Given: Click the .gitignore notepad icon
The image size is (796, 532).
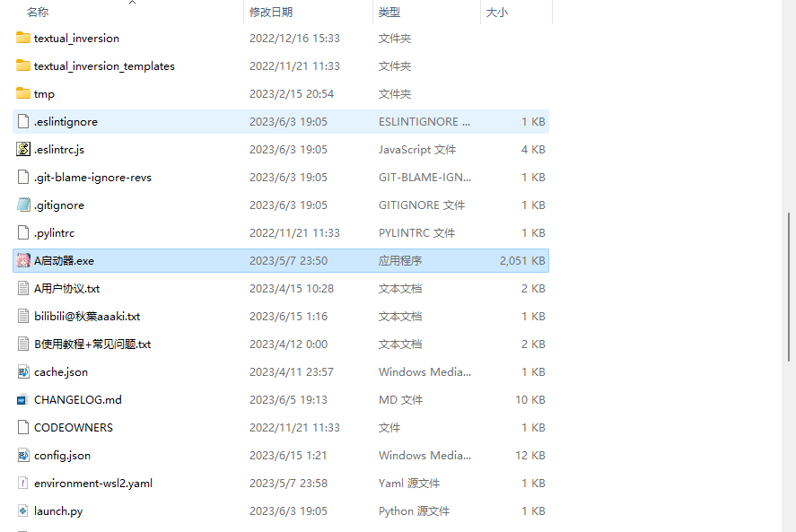Looking at the screenshot, I should [22, 205].
